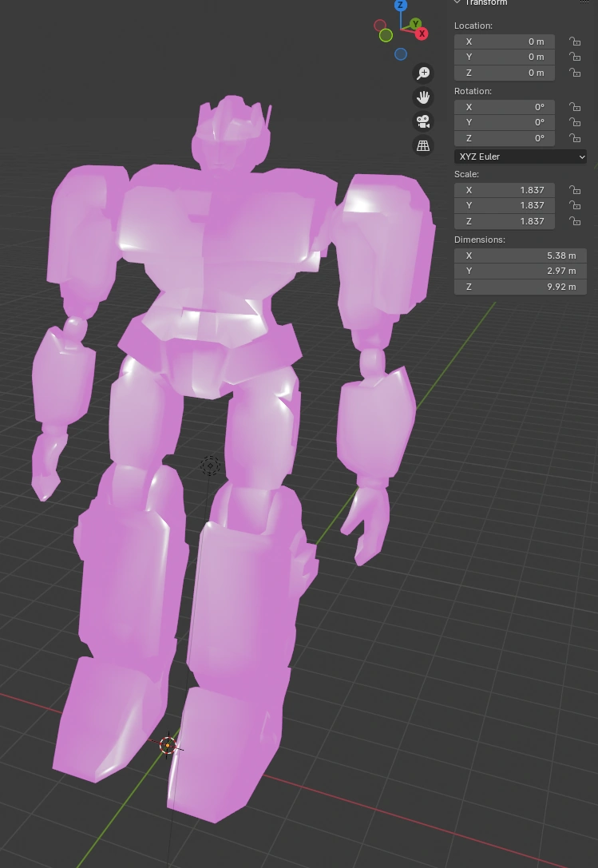598x868 pixels.
Task: Click the Scale X field showing 1.837
Action: pyautogui.click(x=505, y=190)
